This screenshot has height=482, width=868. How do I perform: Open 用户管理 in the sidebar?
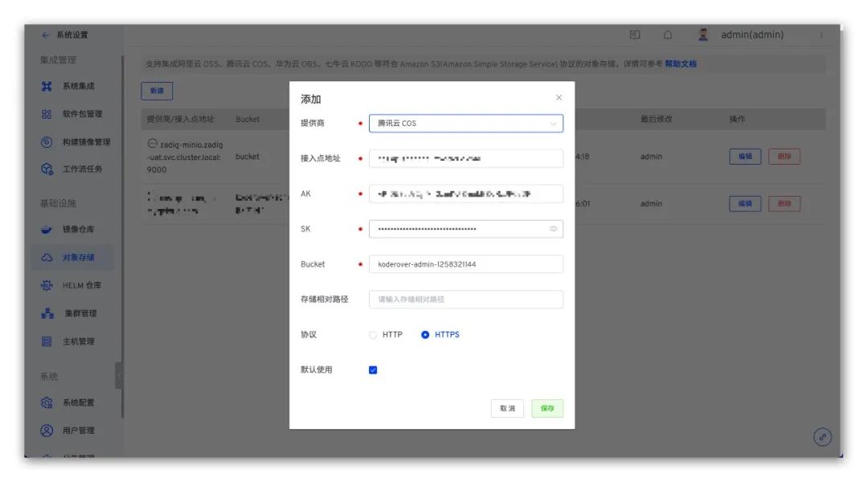78,431
